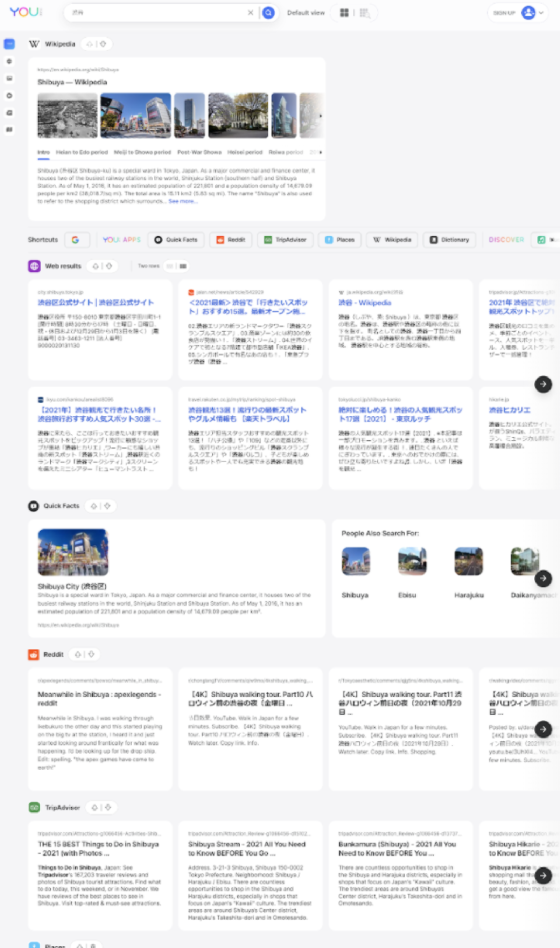The width and height of the screenshot is (560, 948).
Task: Open the Shibuya City Quick Facts image
Action: (73, 552)
